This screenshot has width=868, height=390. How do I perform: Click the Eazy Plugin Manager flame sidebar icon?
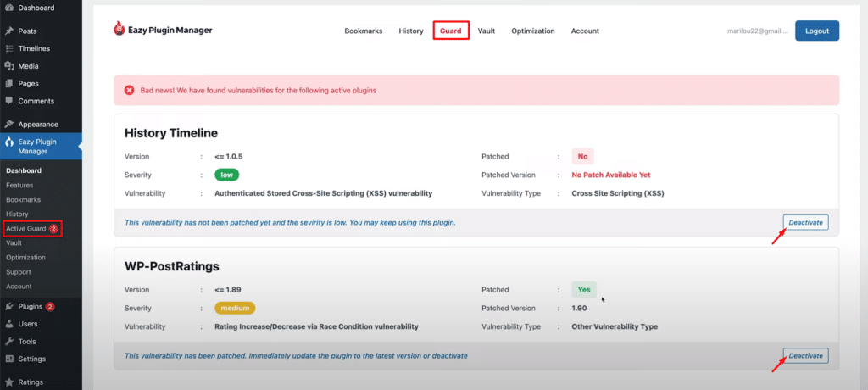pyautogui.click(x=8, y=142)
